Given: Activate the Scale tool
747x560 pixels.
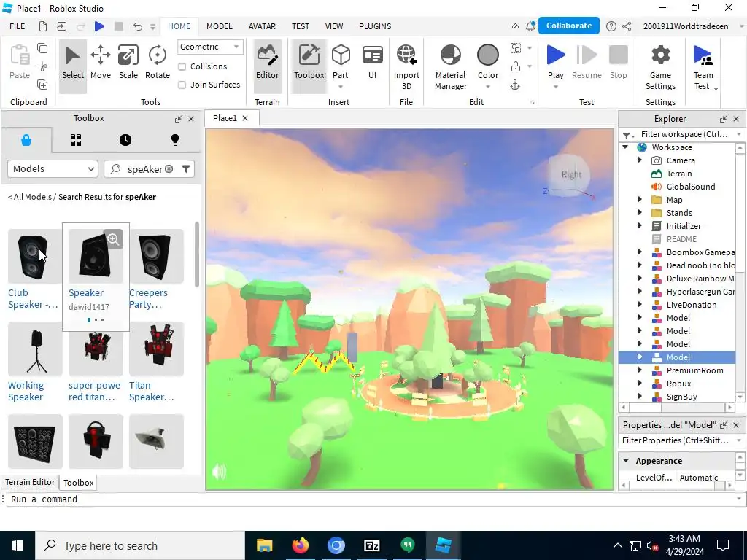Looking at the screenshot, I should [128, 63].
